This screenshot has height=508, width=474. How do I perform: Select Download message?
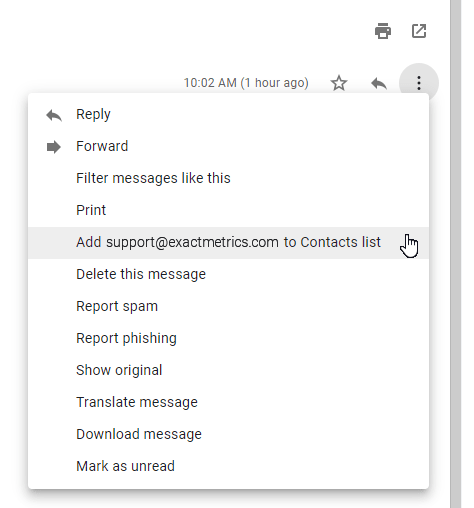tap(228, 434)
